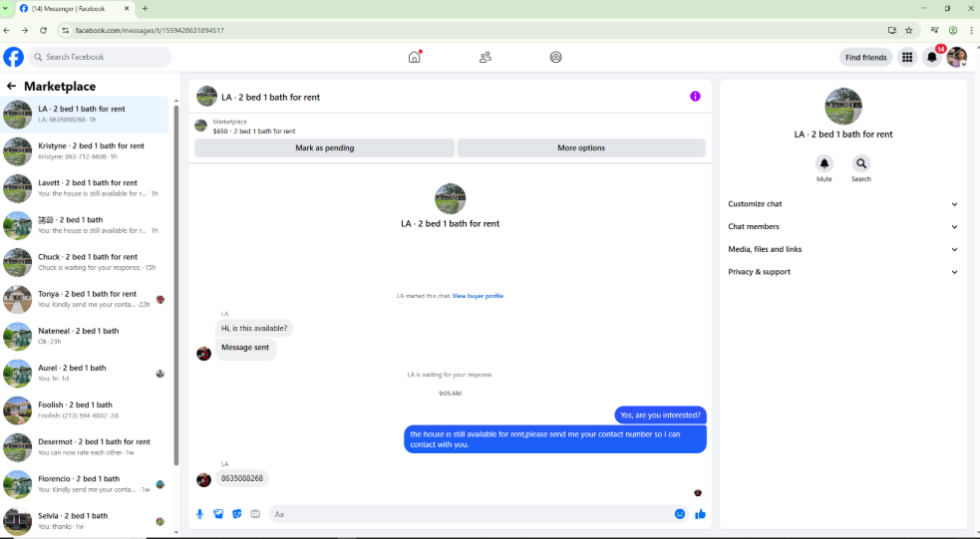Open the LA · 2 bed 1 bath conversation
The width and height of the screenshot is (980, 539).
(x=85, y=115)
